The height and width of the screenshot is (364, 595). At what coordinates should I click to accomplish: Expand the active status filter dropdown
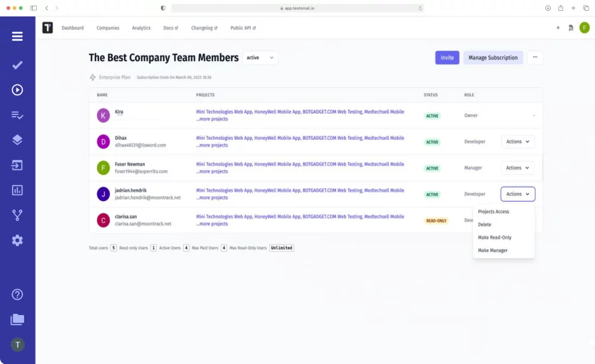coord(260,58)
